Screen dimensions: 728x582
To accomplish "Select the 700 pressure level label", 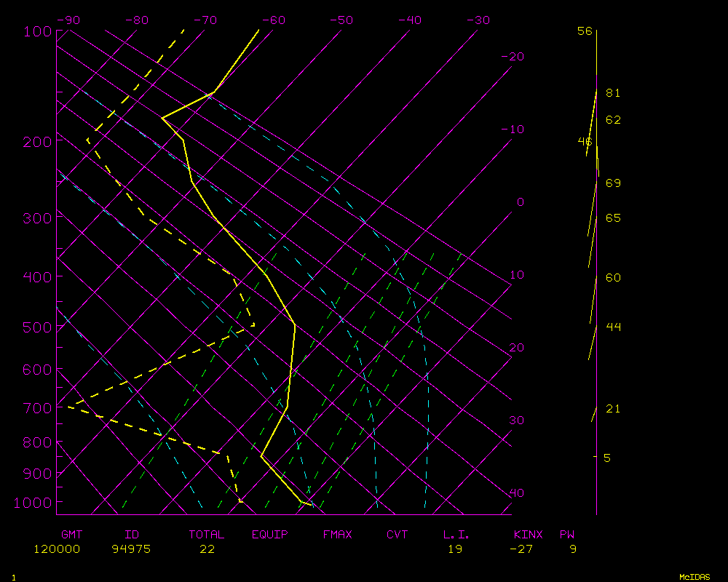I will [x=37, y=407].
